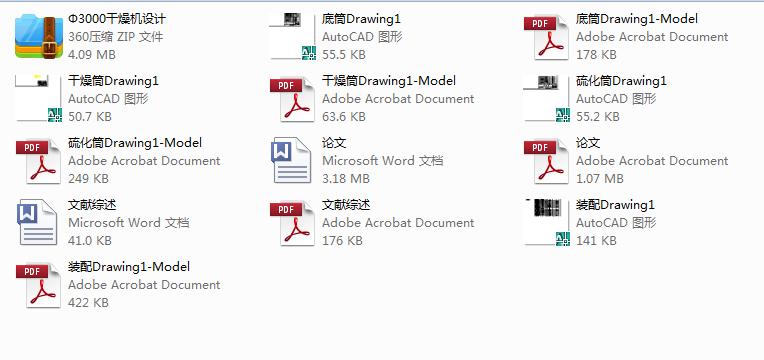Select the 论文 Word document icon
The height and width of the screenshot is (360, 764).
point(291,161)
